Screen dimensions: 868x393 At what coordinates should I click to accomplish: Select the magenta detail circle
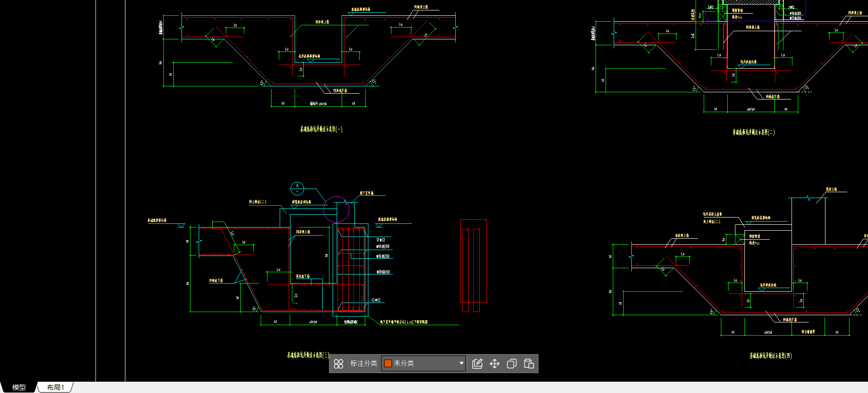[x=336, y=209]
